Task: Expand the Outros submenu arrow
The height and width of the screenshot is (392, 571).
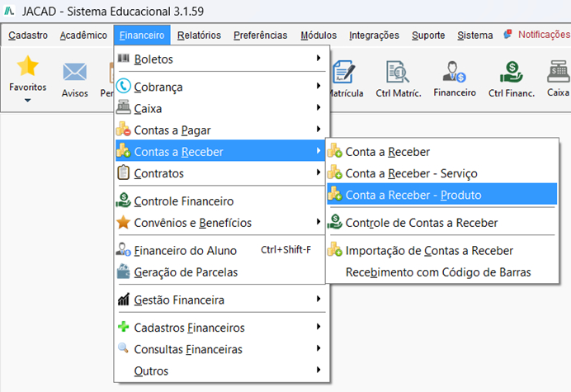Action: [319, 370]
